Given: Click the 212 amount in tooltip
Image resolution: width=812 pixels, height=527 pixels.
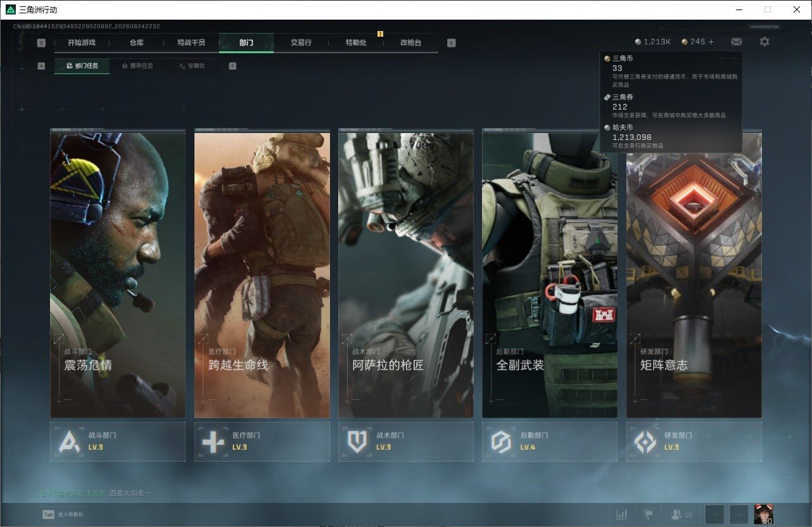Looking at the screenshot, I should pyautogui.click(x=620, y=106).
